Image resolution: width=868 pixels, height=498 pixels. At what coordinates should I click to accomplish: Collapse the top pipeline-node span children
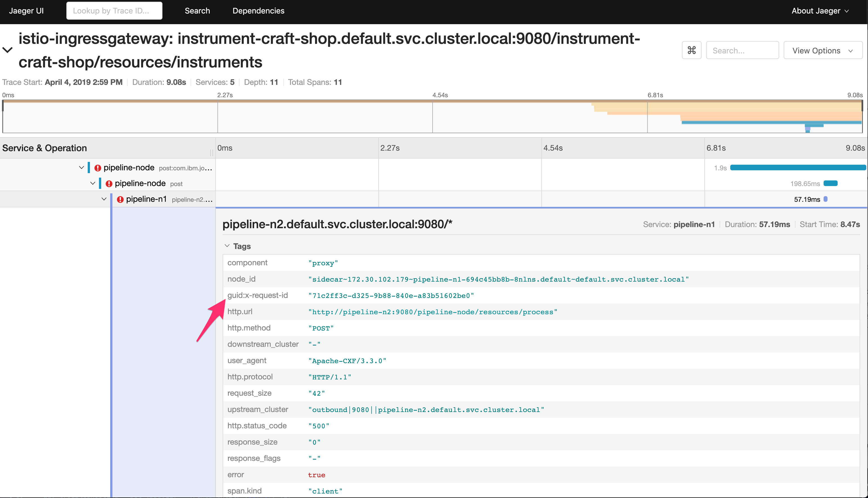tap(82, 167)
